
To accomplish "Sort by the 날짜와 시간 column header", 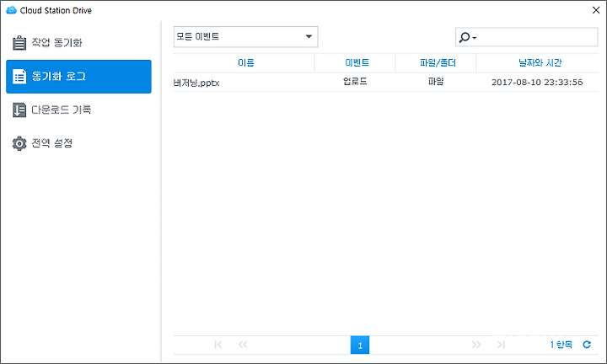I will 537,62.
